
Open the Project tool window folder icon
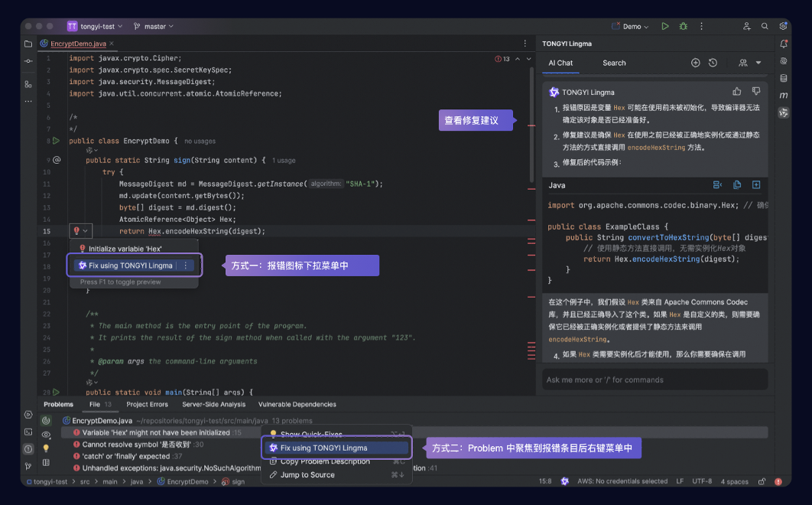point(28,44)
